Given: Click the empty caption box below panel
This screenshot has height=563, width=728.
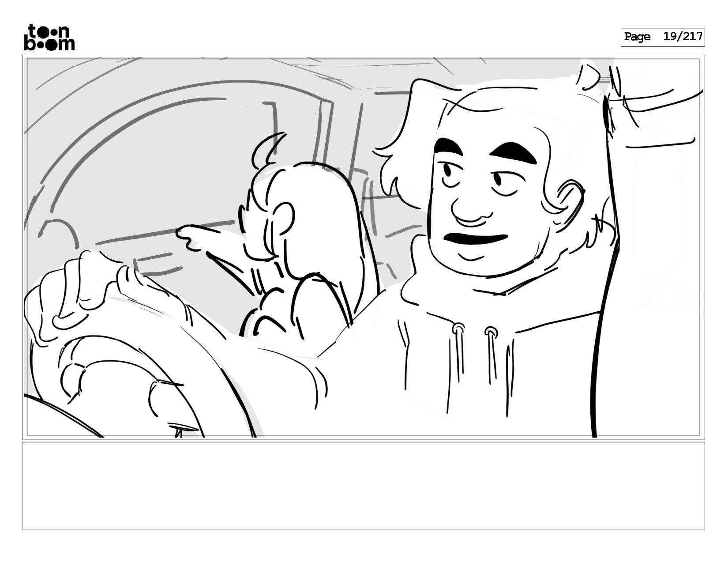Looking at the screenshot, I should [364, 486].
